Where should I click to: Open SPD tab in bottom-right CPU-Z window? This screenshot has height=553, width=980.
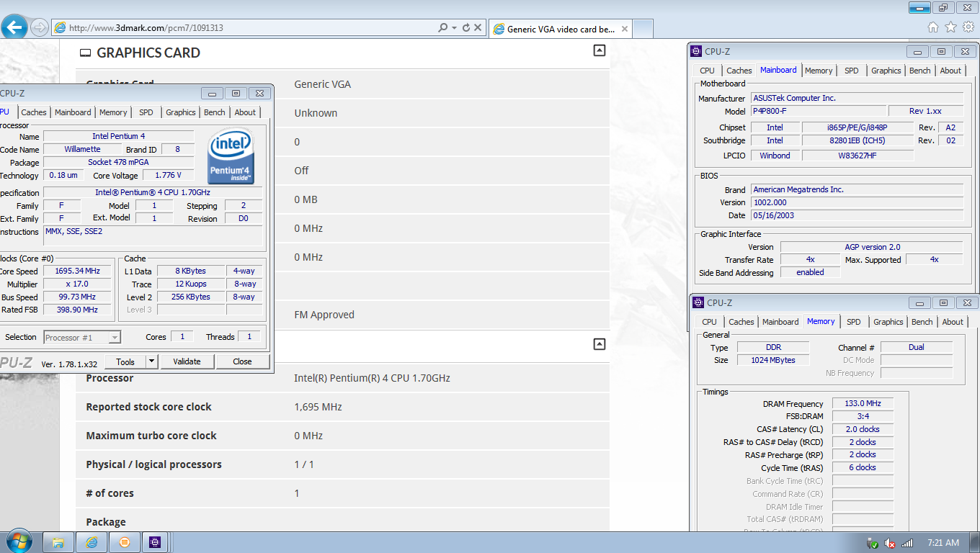point(854,322)
